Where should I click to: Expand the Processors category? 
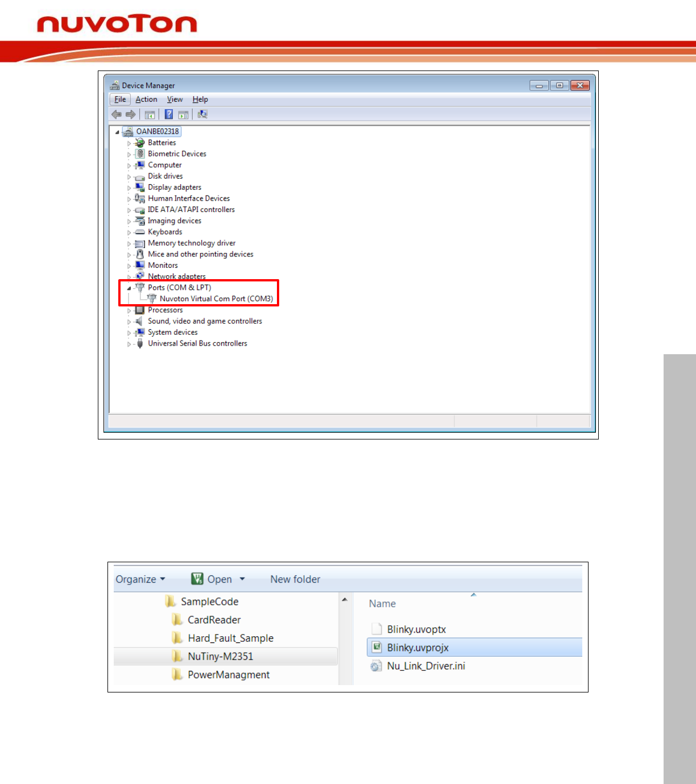coord(129,310)
